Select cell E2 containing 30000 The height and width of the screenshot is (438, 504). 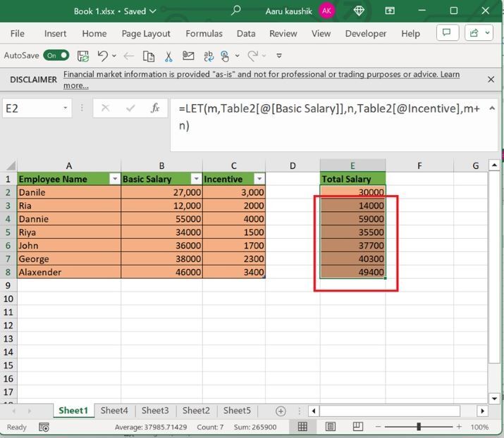tap(352, 192)
